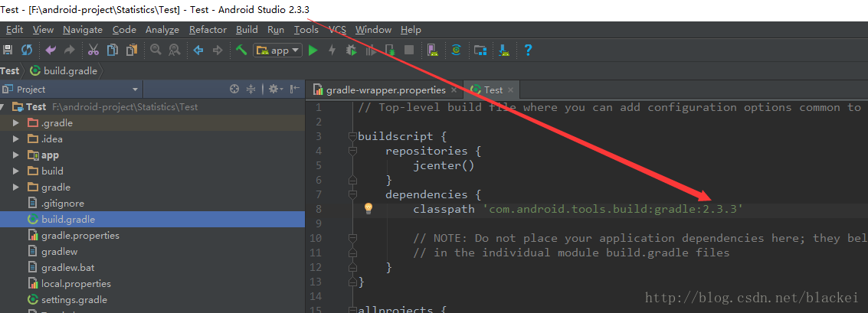Image resolution: width=868 pixels, height=313 pixels.
Task: Close the gradle-wrapper.properties tab
Action: tap(454, 90)
